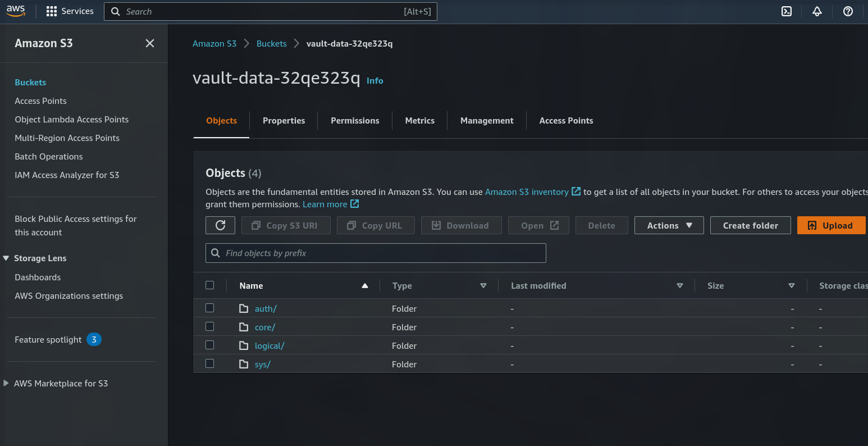Click the external link icon after Learn more

pos(355,204)
